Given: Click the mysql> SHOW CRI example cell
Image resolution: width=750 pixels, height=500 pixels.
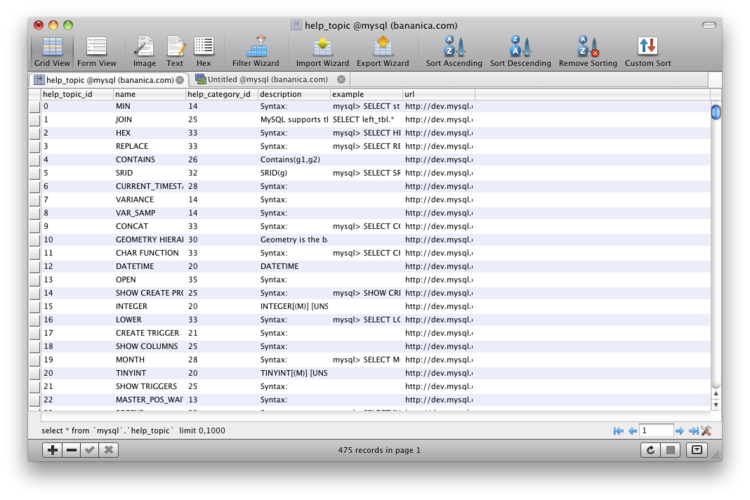Looking at the screenshot, I should [x=366, y=293].
